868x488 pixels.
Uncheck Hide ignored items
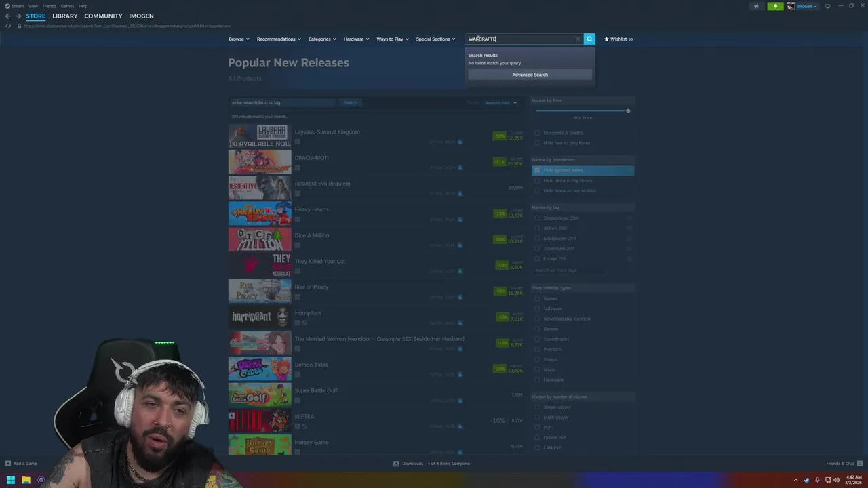click(x=537, y=170)
